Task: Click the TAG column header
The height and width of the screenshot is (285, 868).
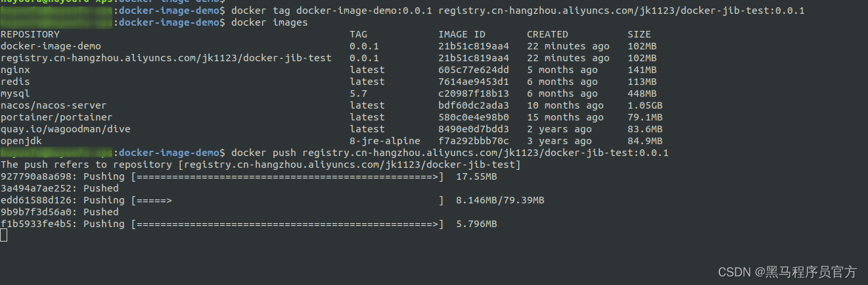Action: point(358,34)
